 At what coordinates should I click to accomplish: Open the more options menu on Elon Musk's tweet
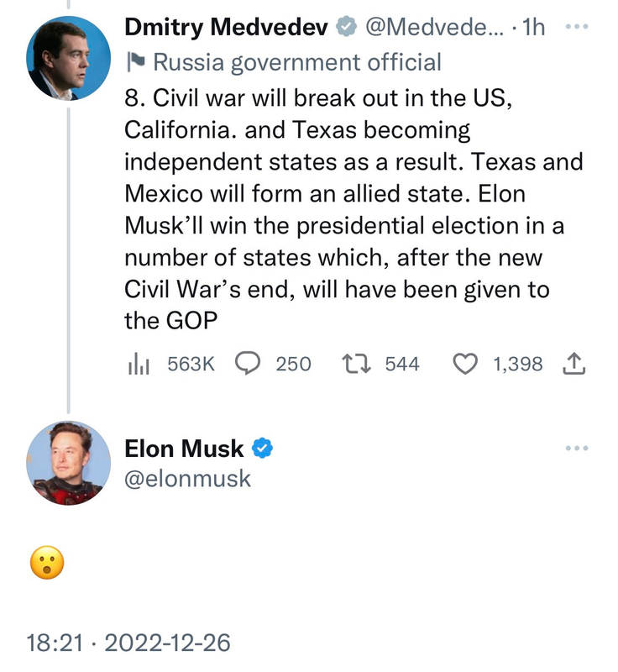[577, 448]
